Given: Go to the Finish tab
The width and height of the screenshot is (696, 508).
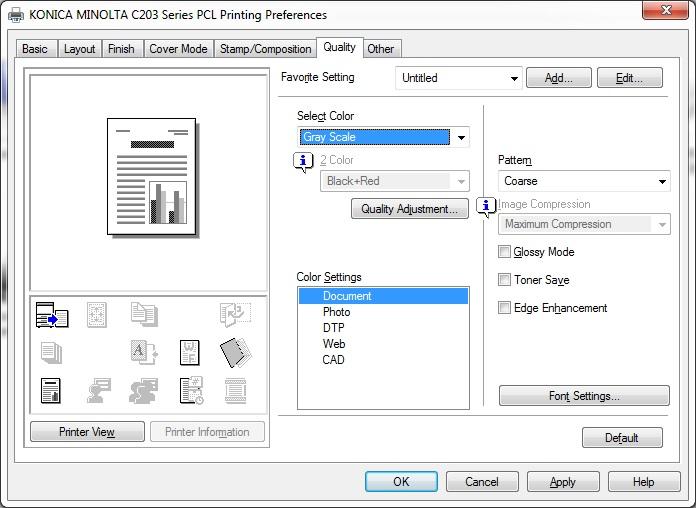Looking at the screenshot, I should pyautogui.click(x=121, y=49).
